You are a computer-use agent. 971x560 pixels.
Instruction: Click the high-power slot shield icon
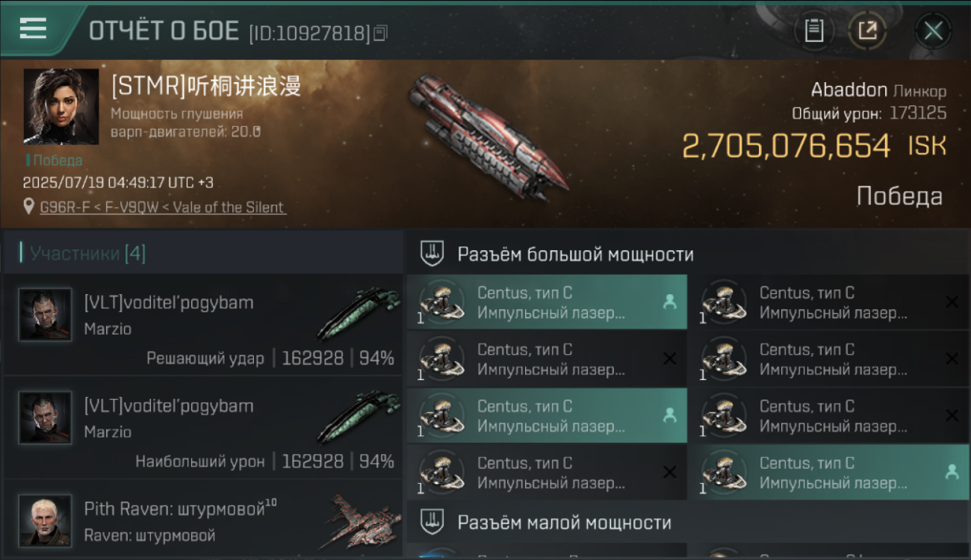[x=431, y=254]
